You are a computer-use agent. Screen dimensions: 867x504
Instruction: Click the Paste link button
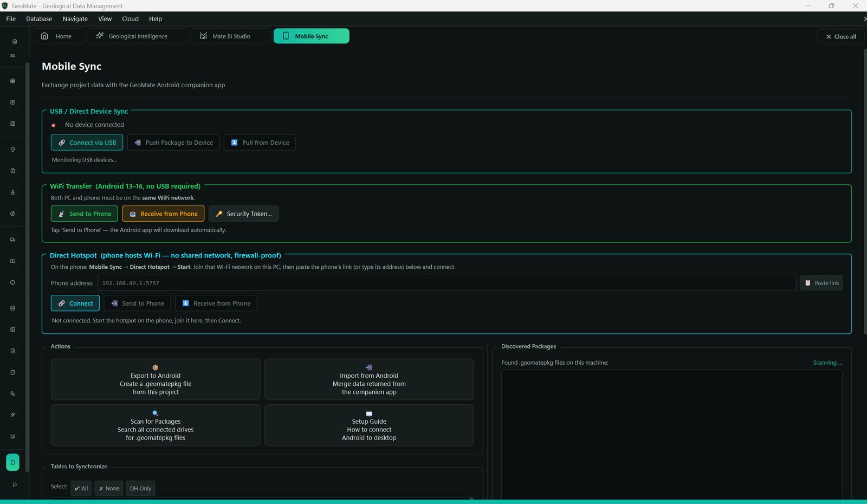tap(821, 283)
